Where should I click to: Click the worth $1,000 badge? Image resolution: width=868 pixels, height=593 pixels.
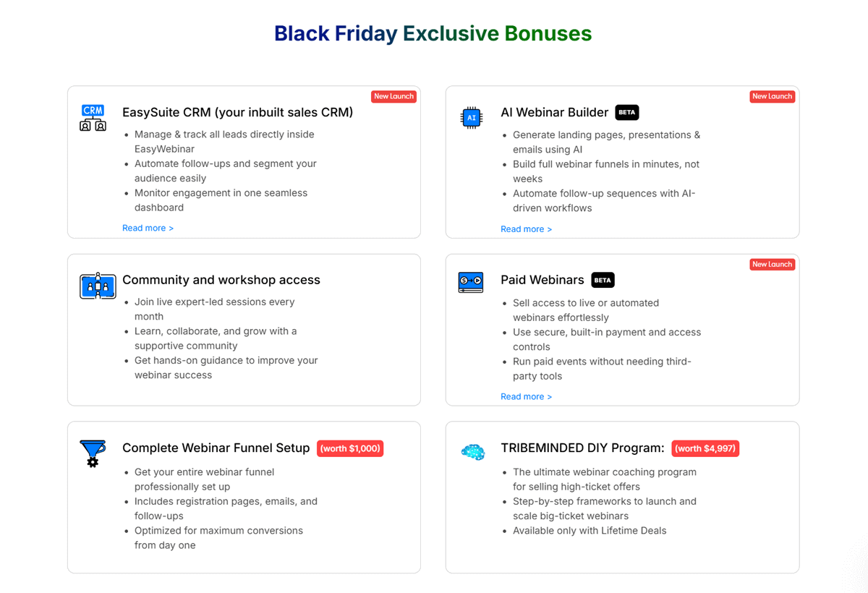click(350, 448)
